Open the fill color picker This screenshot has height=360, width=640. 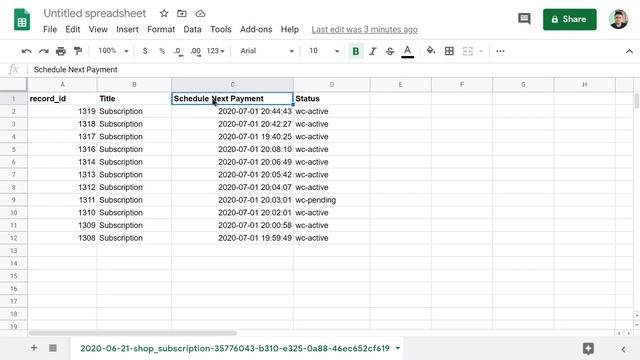click(431, 51)
